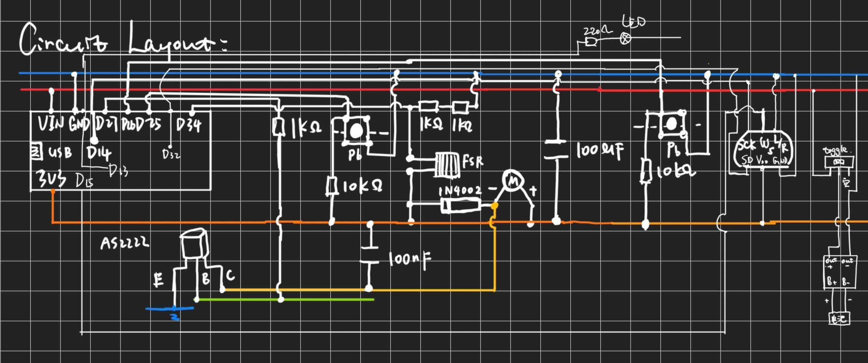Click the GND pin label beside VIN
The height and width of the screenshot is (363, 868).
point(79,124)
